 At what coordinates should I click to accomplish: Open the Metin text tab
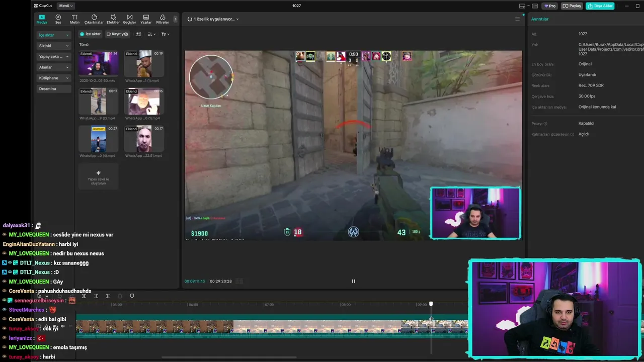pos(74,19)
